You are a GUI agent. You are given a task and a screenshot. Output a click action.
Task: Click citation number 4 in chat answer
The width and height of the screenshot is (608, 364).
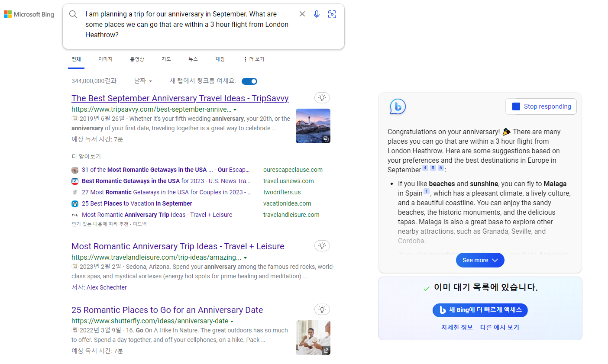[425, 168]
